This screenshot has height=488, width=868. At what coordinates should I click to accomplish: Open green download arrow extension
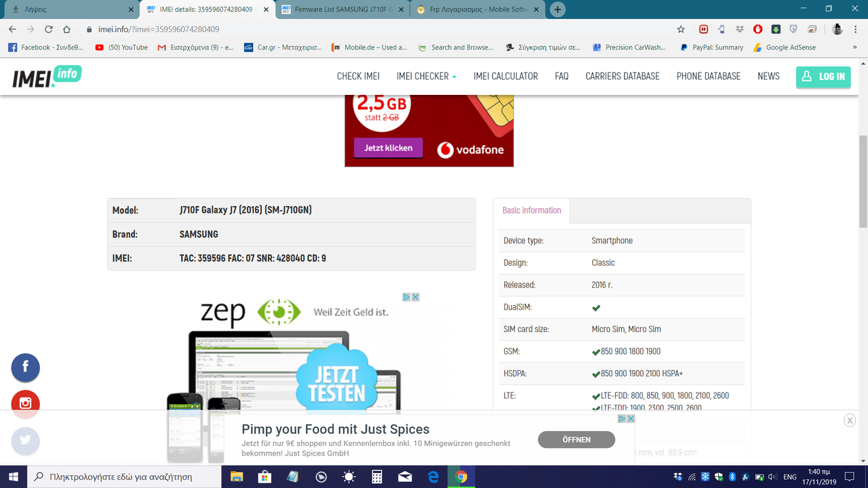(776, 29)
